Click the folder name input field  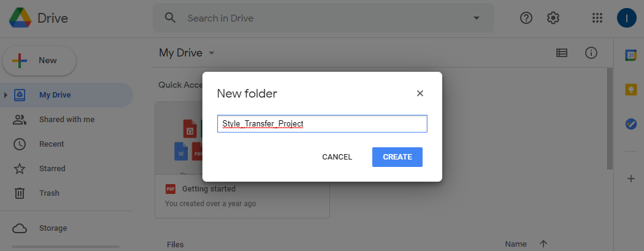[322, 123]
